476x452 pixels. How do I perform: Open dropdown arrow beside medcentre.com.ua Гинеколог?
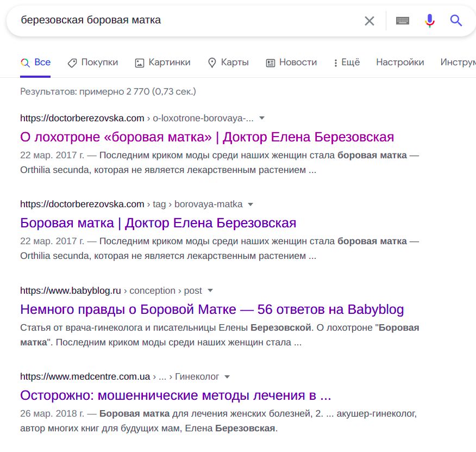[x=227, y=376]
